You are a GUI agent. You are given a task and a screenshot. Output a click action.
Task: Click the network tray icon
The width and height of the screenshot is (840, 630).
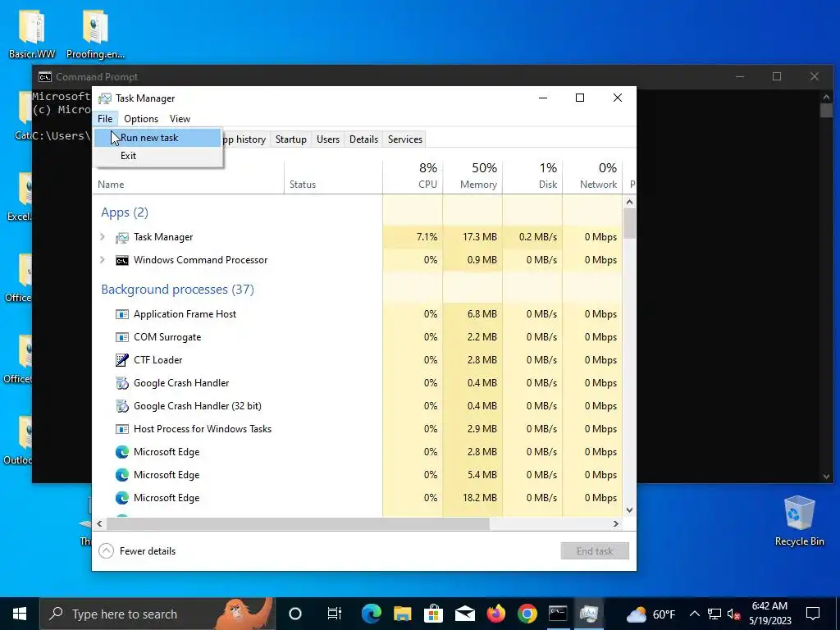coord(714,614)
